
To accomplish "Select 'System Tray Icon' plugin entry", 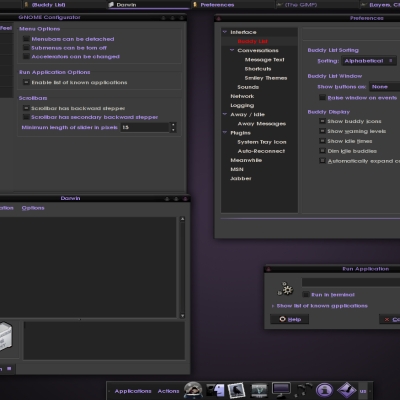I will [262, 142].
